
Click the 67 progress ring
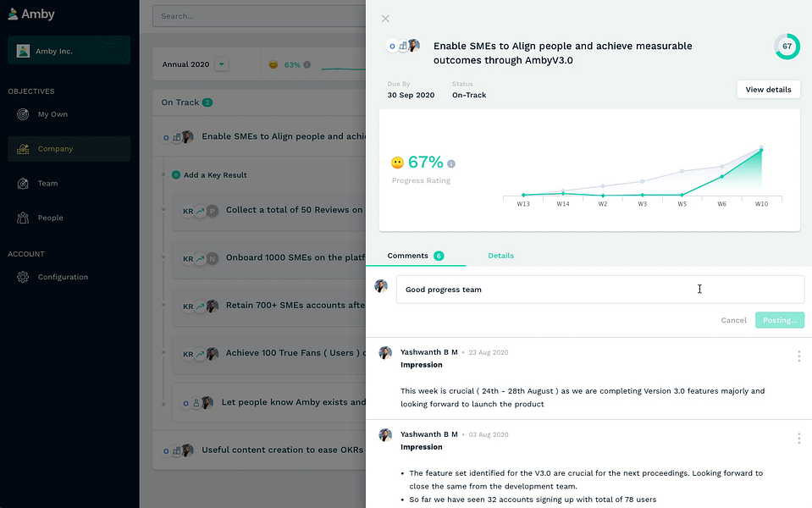click(x=787, y=46)
